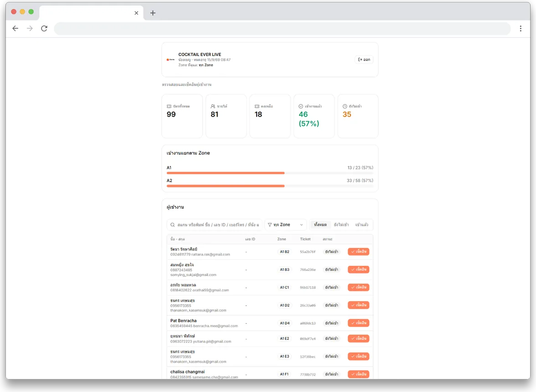The image size is (536, 392).
Task: Switch to the ทั้งหมด tab
Action: pos(320,225)
